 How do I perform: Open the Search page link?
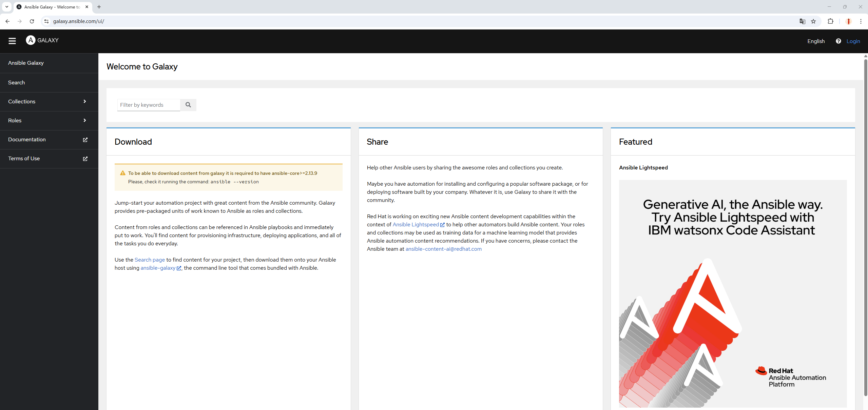150,260
